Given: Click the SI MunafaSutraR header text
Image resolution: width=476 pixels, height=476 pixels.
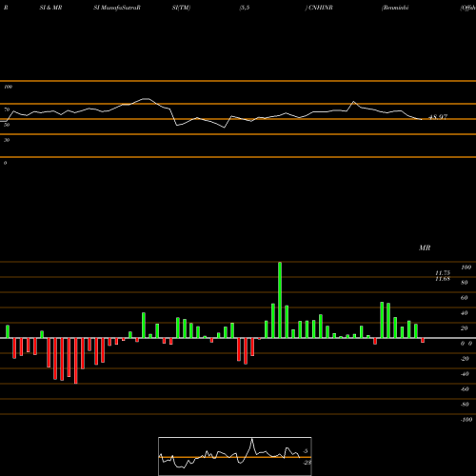Looking at the screenshot, I should pos(117,8).
